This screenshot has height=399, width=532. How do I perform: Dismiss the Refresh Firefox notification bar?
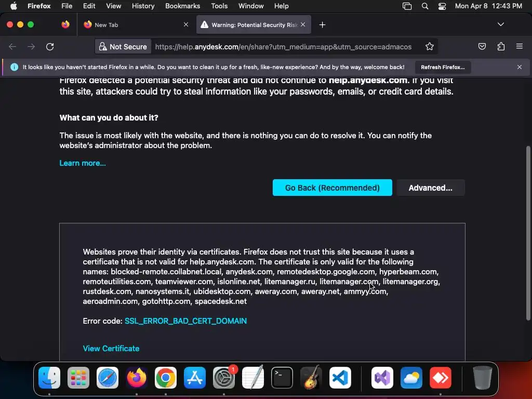[x=520, y=67]
